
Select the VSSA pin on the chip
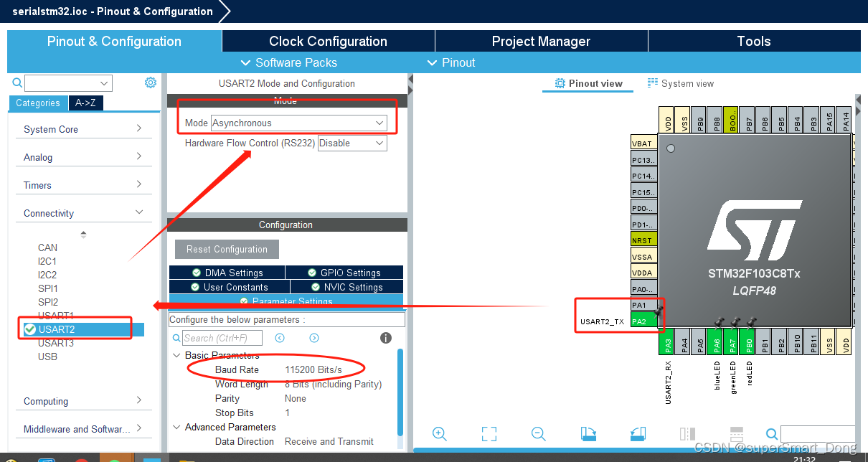[643, 257]
